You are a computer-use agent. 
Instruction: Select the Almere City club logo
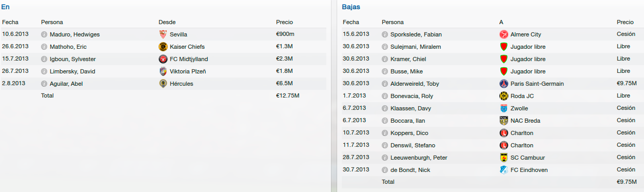coord(503,34)
